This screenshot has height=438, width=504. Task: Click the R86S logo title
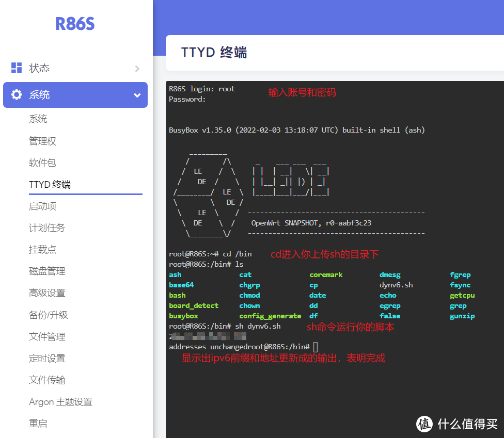(x=75, y=24)
